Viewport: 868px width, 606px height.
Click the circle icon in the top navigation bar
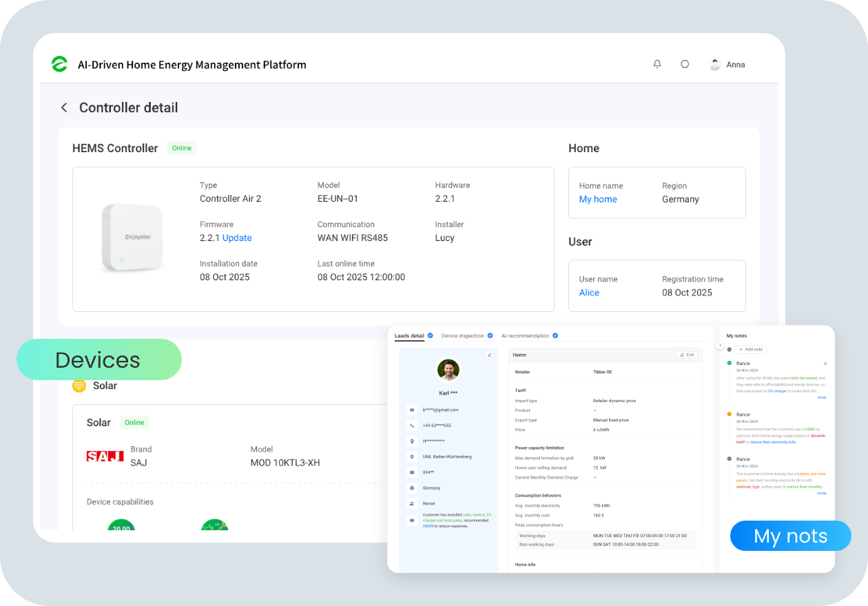tap(685, 63)
